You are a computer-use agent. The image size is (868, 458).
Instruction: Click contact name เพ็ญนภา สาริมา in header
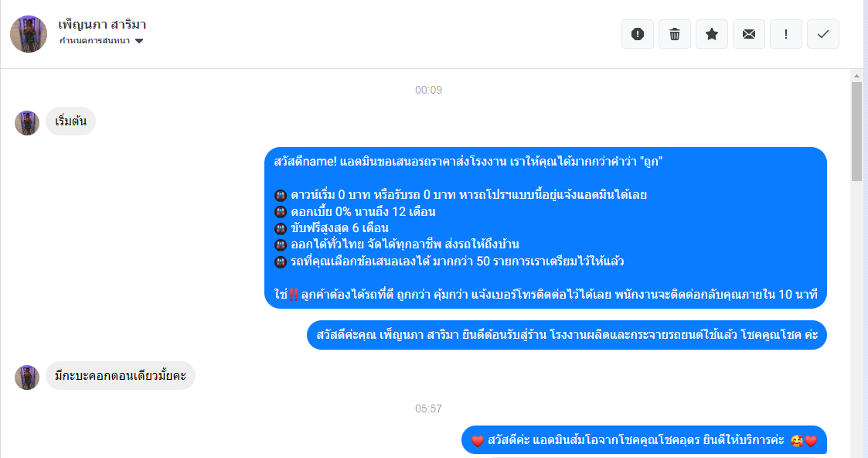(x=102, y=24)
